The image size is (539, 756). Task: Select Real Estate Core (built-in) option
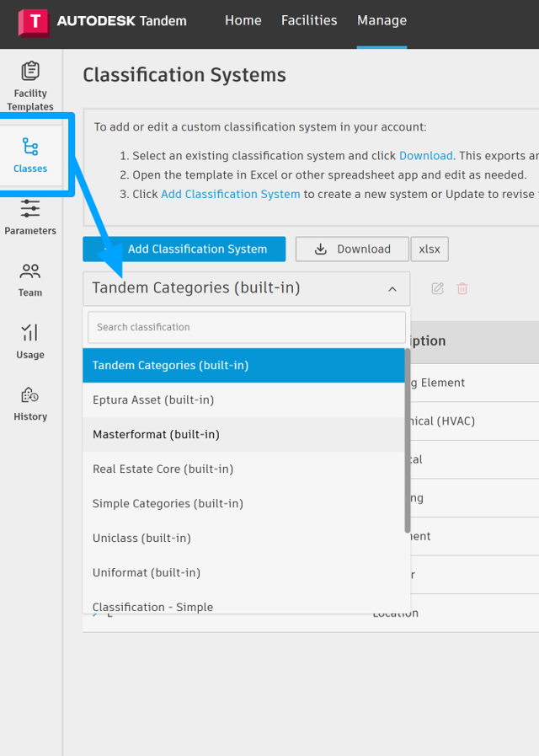click(x=243, y=469)
